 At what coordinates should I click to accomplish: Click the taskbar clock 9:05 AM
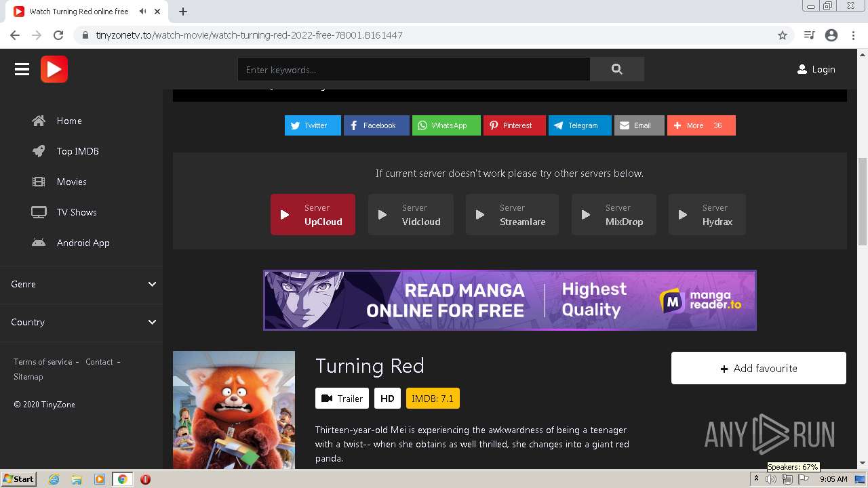[833, 479]
